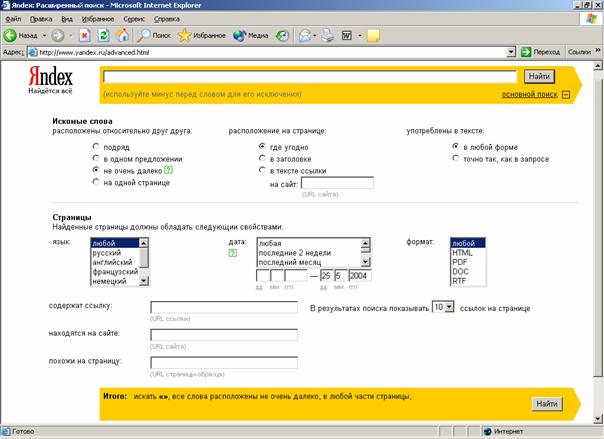Open the address bar dropdown arrow
Screen dimensions: 604x439
point(511,52)
